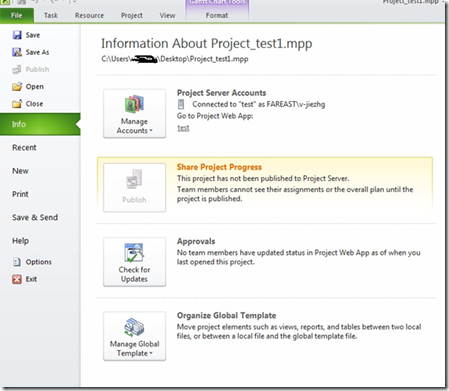Click the Manage Global Template icon
Viewport: 449px width, 391px height.
(x=134, y=327)
